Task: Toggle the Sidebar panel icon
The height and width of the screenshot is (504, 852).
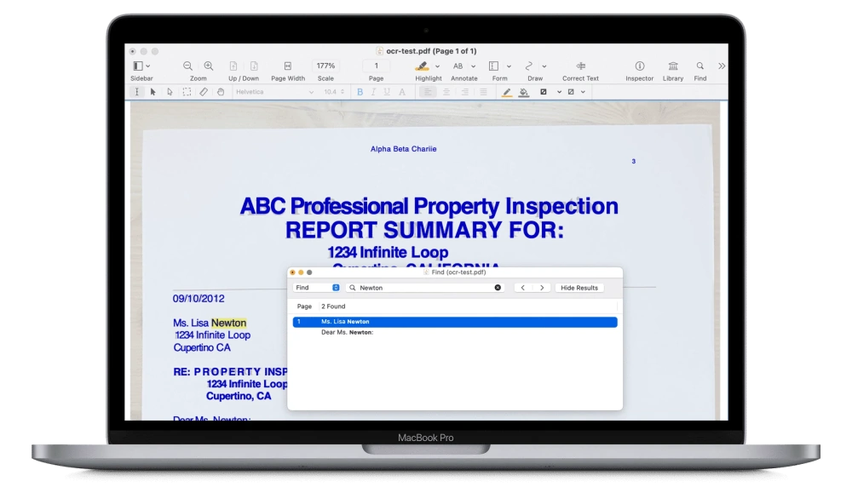Action: pos(138,66)
